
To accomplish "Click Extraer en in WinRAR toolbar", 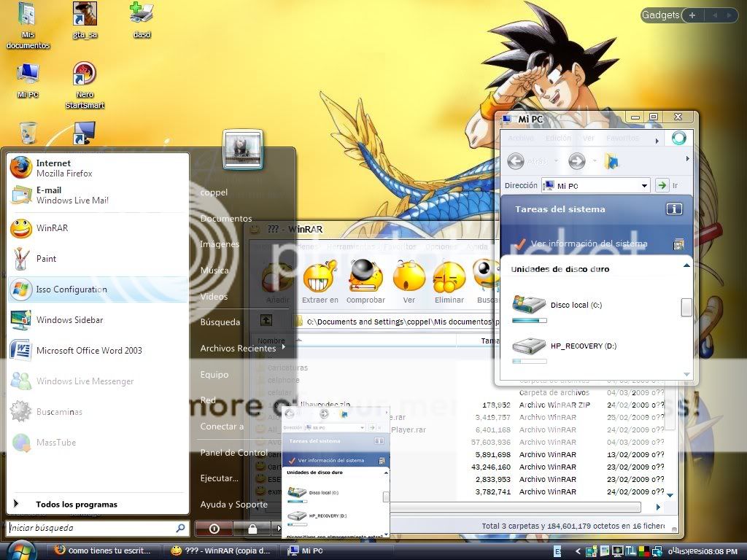I will pos(320,281).
